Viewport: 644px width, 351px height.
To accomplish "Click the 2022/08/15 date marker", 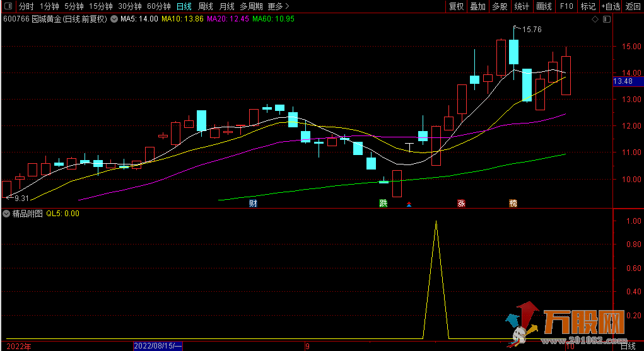I will coord(158,346).
